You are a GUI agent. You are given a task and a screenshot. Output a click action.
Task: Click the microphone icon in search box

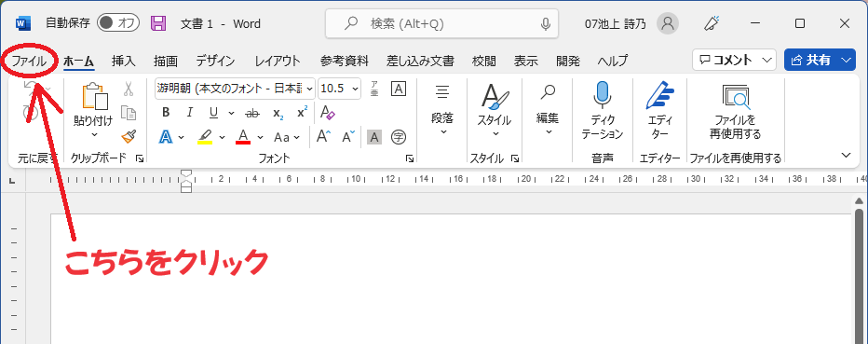[x=546, y=23]
